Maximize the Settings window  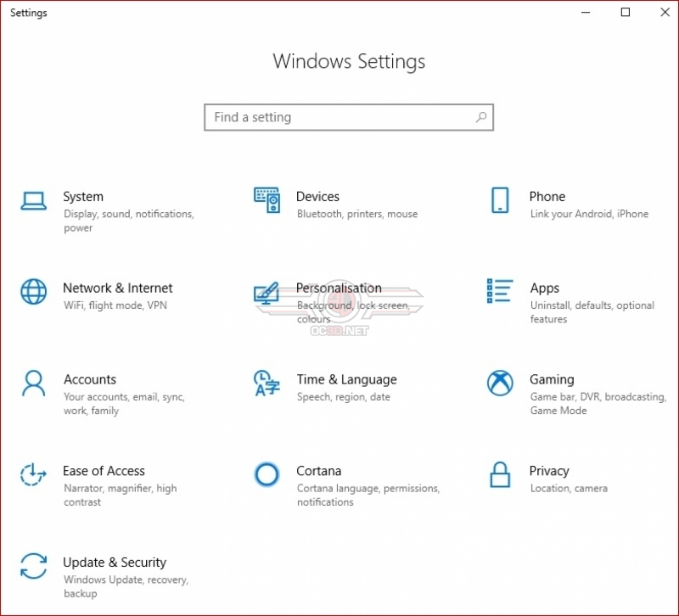(626, 13)
